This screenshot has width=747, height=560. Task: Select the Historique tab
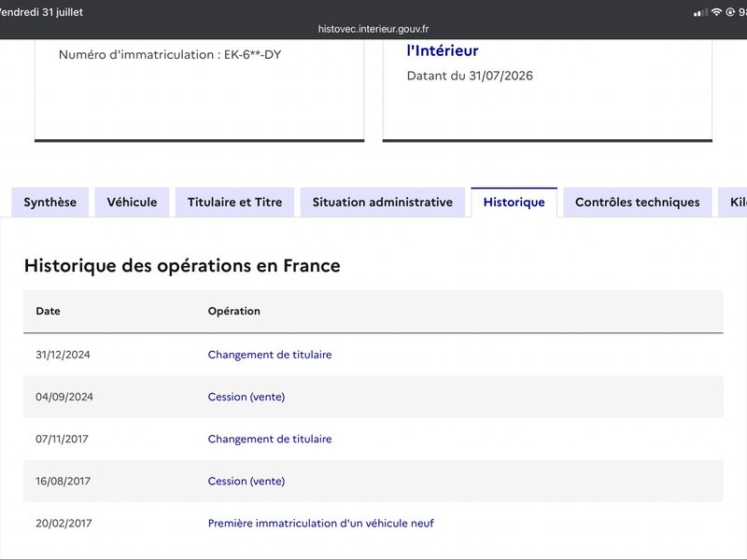514,203
